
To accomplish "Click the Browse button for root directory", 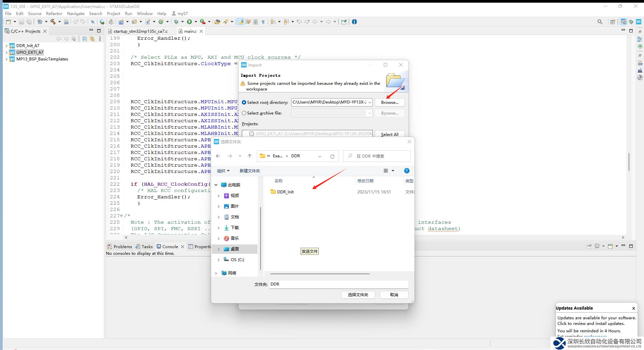I will click(x=389, y=103).
